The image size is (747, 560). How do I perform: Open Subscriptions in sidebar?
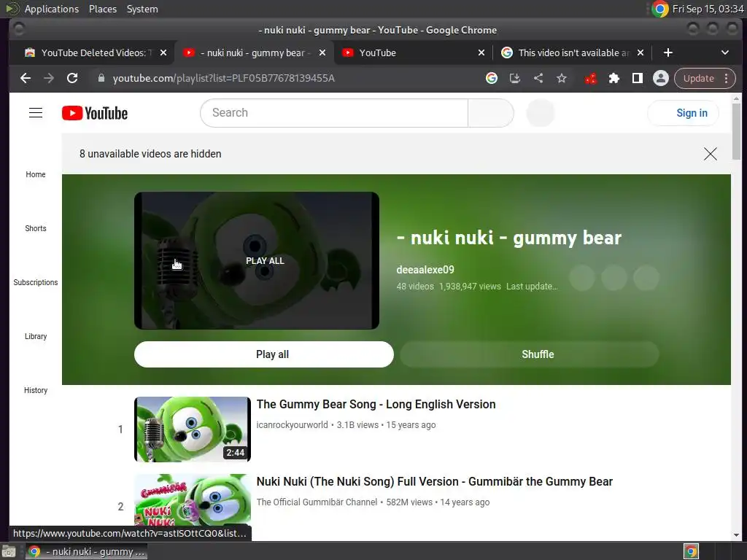pyautogui.click(x=36, y=282)
